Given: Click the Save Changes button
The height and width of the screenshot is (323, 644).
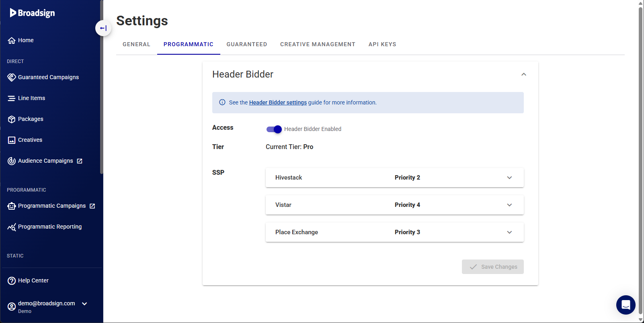Looking at the screenshot, I should [x=492, y=267].
